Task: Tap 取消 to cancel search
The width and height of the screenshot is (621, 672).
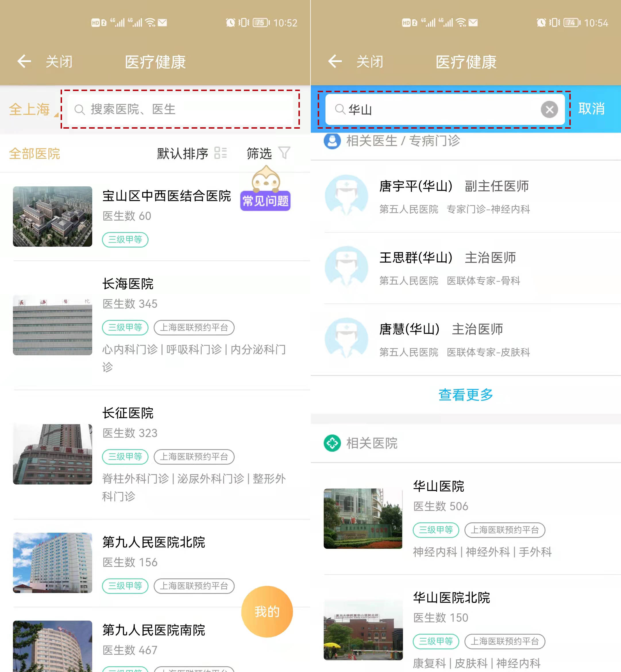Action: [592, 109]
